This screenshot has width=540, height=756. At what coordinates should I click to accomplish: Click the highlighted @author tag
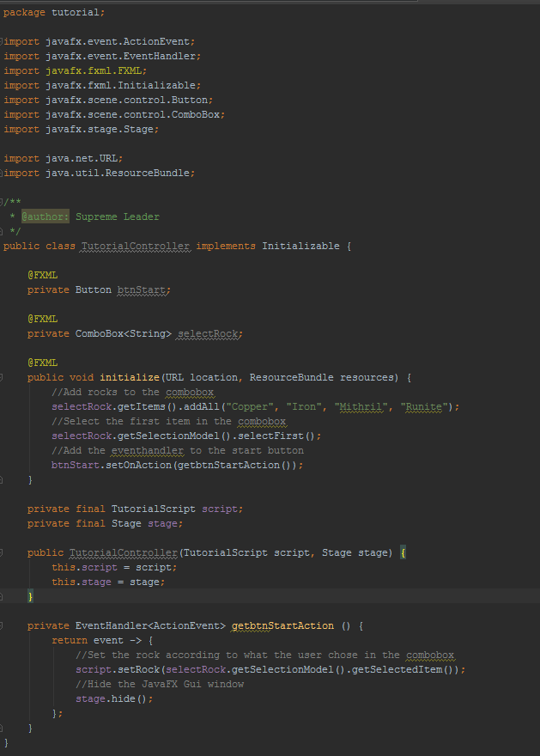click(45, 216)
